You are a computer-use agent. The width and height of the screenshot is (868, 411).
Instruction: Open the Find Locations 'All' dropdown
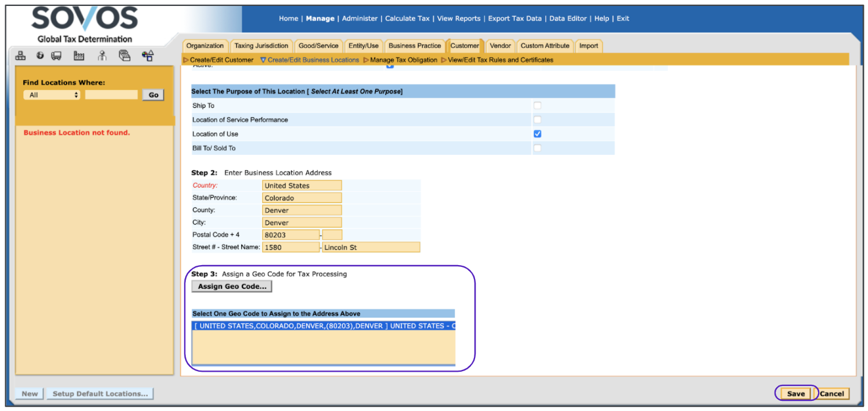point(52,95)
